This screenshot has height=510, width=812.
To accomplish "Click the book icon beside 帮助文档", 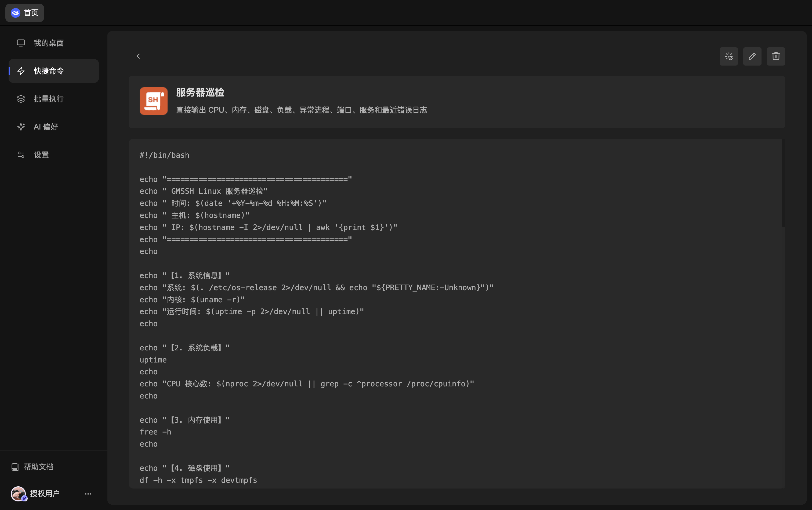I will [x=15, y=467].
